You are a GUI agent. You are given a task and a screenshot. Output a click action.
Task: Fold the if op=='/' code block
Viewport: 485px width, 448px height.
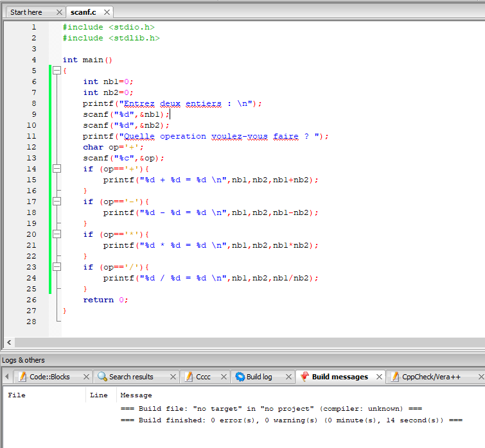coord(57,267)
